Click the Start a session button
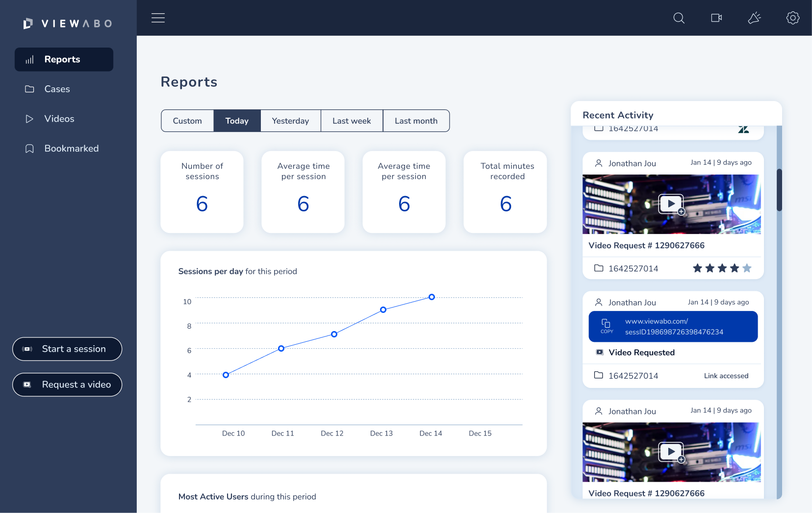This screenshot has width=812, height=513. pos(67,349)
